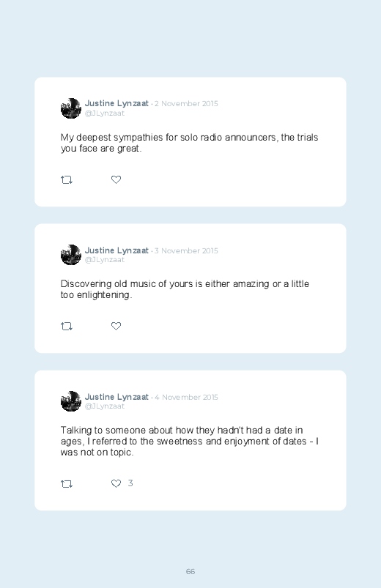Open Justine Lynzaat name on second tweet
The width and height of the screenshot is (381, 588).
(x=116, y=250)
